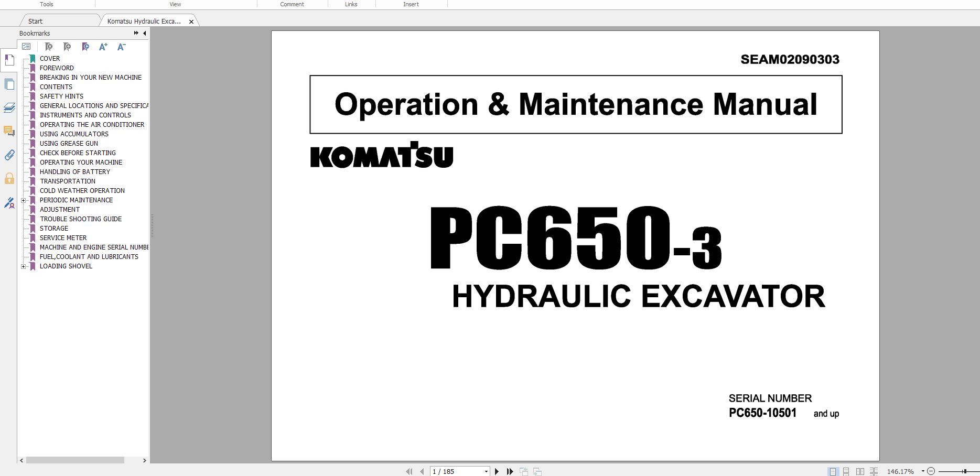The width and height of the screenshot is (980, 476).
Task: Close the Komatsu document tab
Action: tap(191, 21)
